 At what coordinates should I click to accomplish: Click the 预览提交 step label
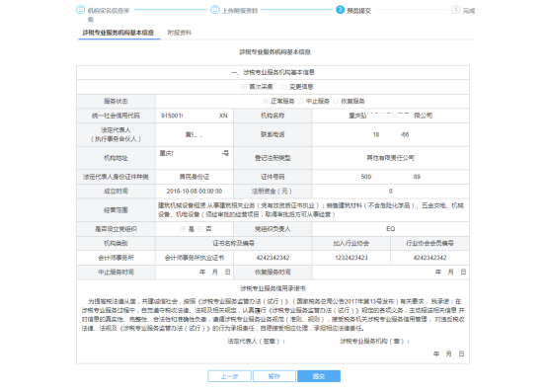pyautogui.click(x=359, y=11)
